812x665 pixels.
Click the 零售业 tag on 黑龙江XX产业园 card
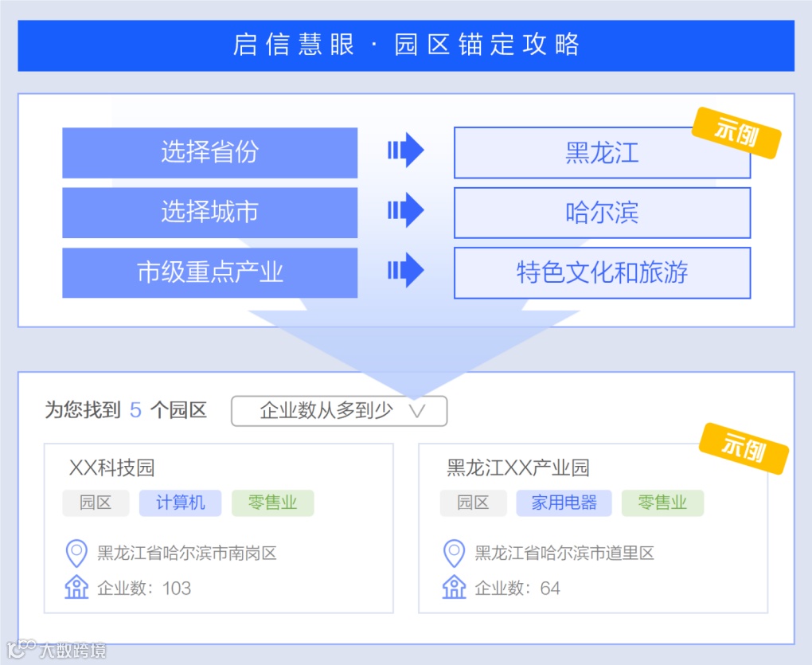point(662,503)
